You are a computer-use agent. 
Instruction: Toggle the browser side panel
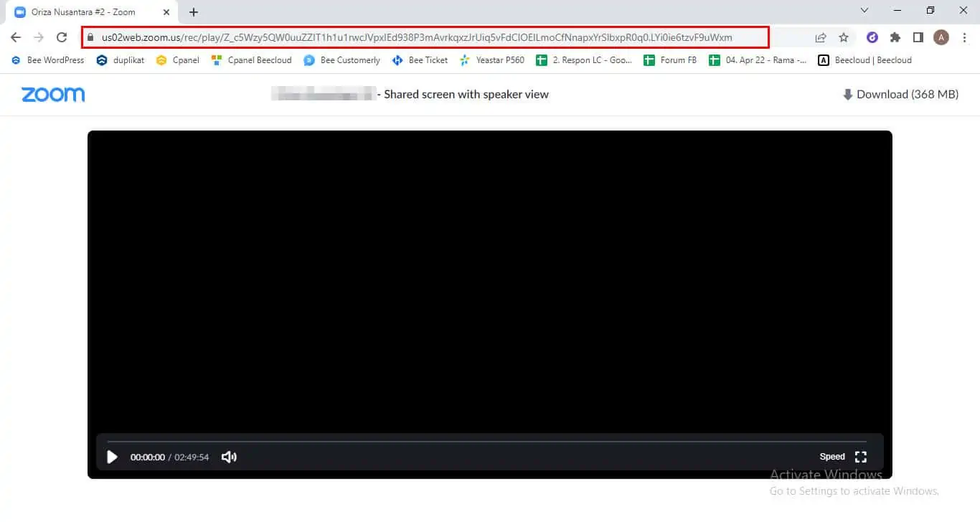pos(918,37)
